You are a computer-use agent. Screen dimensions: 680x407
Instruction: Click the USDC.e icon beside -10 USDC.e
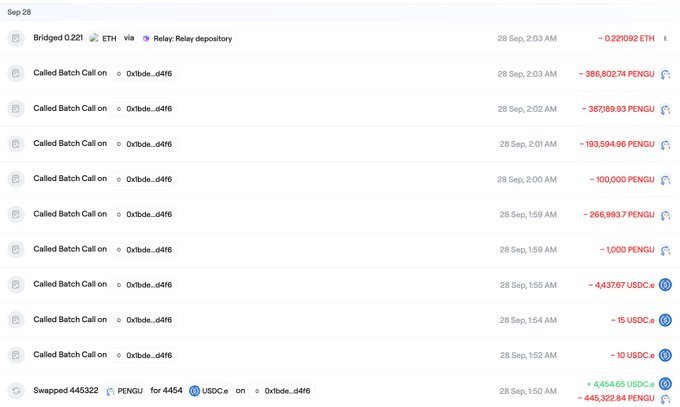coord(665,355)
